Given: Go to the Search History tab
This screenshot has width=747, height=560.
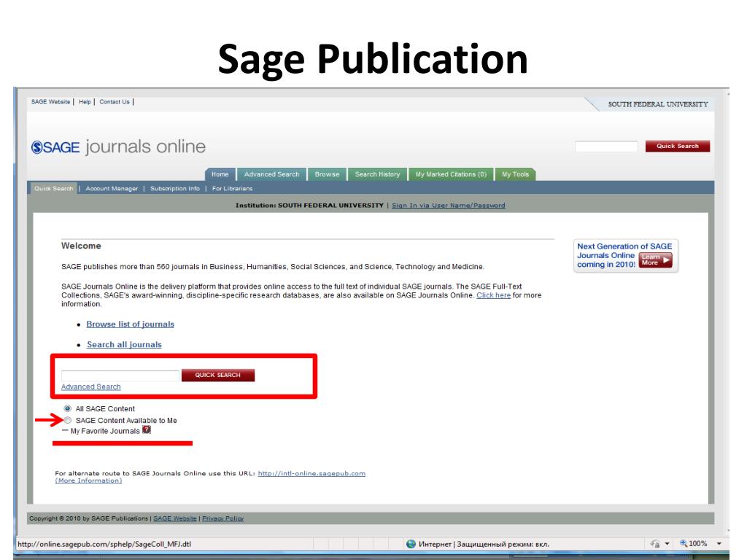Looking at the screenshot, I should coord(377,174).
